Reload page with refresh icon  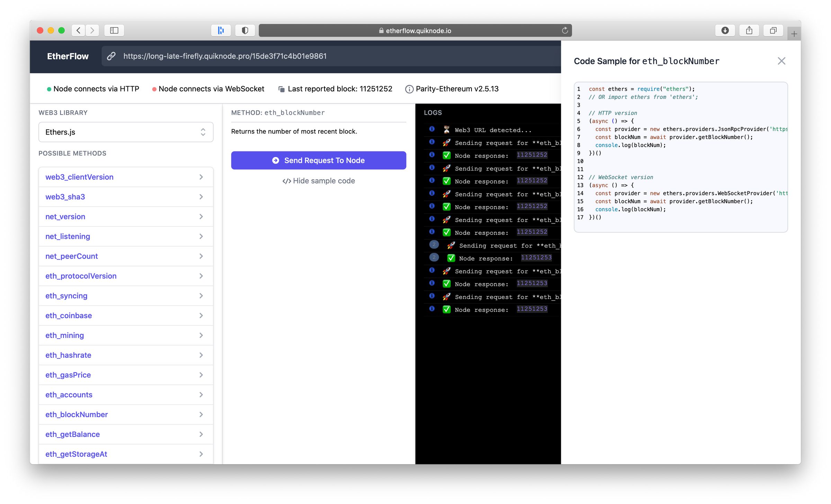pyautogui.click(x=565, y=30)
